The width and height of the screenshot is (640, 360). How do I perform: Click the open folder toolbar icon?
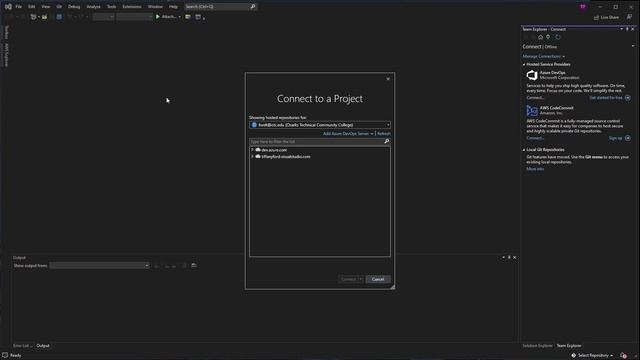coord(44,17)
